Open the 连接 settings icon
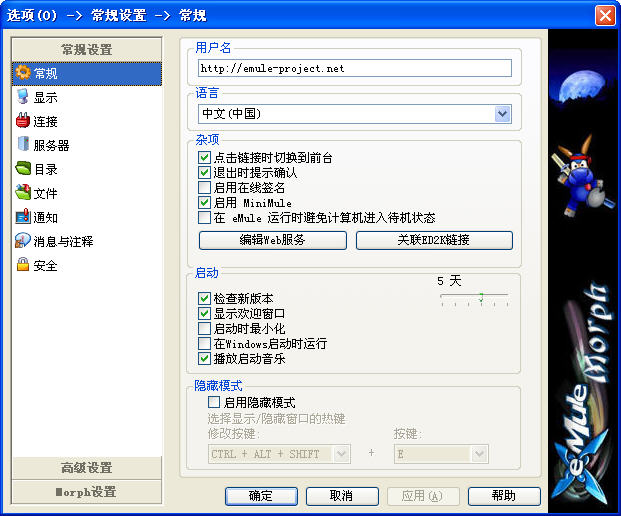Image resolution: width=621 pixels, height=516 pixels. [x=22, y=121]
